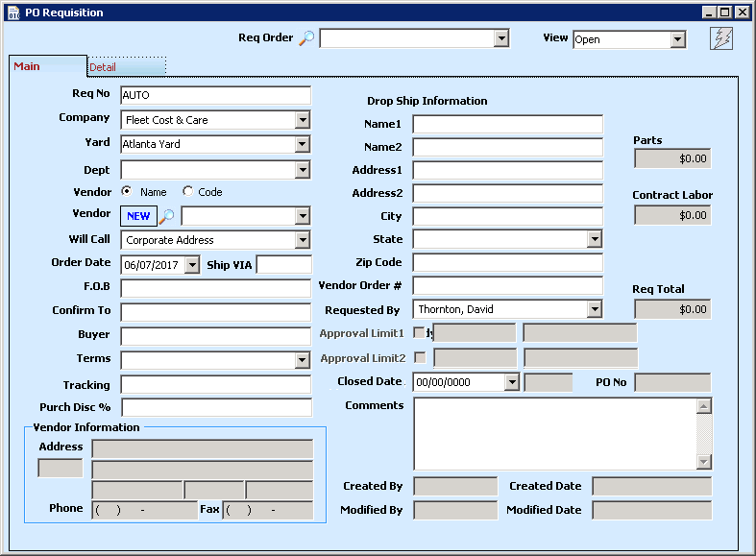Switch to the Detail tab
756x556 pixels.
click(127, 67)
